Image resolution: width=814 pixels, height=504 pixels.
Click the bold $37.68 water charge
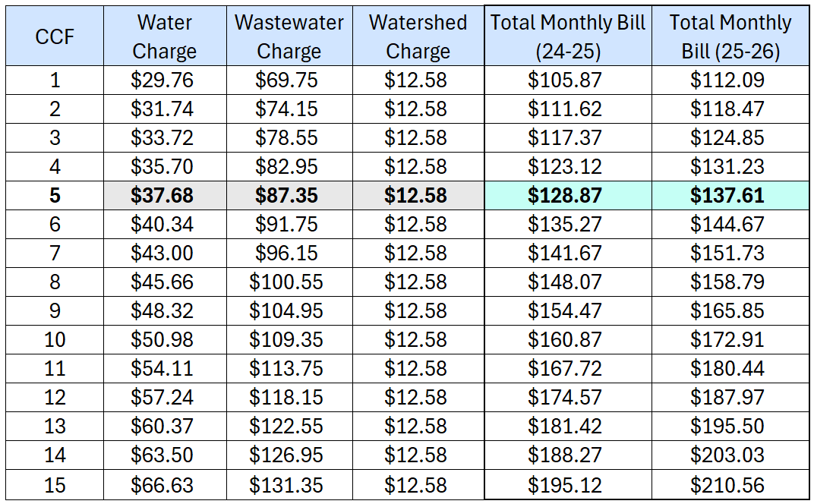162,196
